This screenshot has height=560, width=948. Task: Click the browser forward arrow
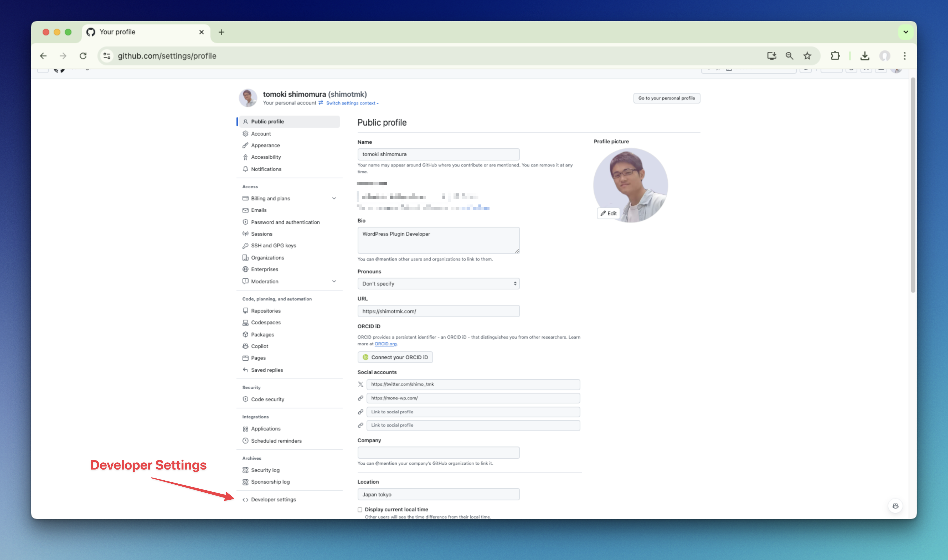[x=63, y=56]
